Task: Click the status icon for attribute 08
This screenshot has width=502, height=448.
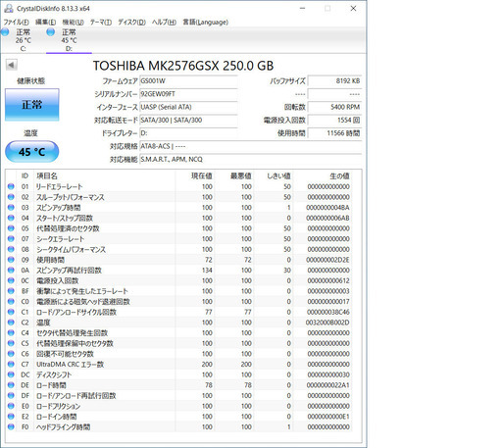Action: pos(11,249)
